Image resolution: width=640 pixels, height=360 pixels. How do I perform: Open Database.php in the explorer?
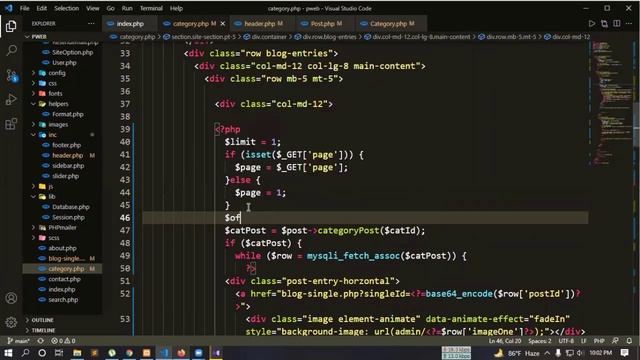pyautogui.click(x=71, y=207)
